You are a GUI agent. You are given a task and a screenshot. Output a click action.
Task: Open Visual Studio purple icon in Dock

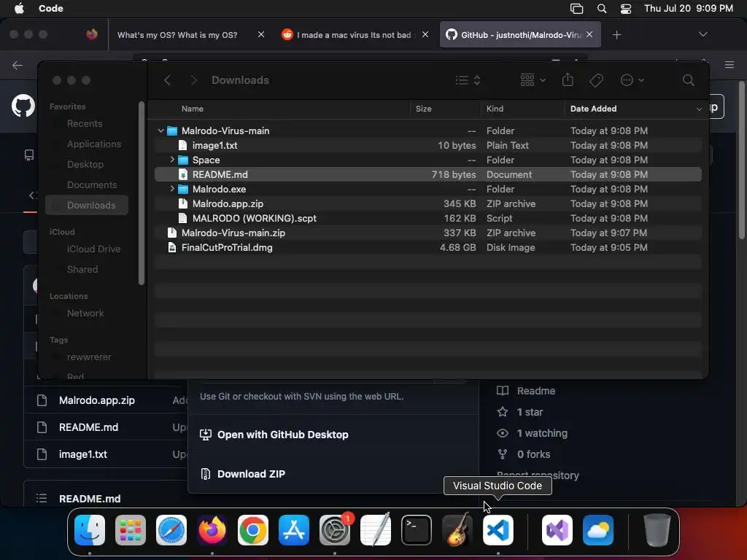557,530
